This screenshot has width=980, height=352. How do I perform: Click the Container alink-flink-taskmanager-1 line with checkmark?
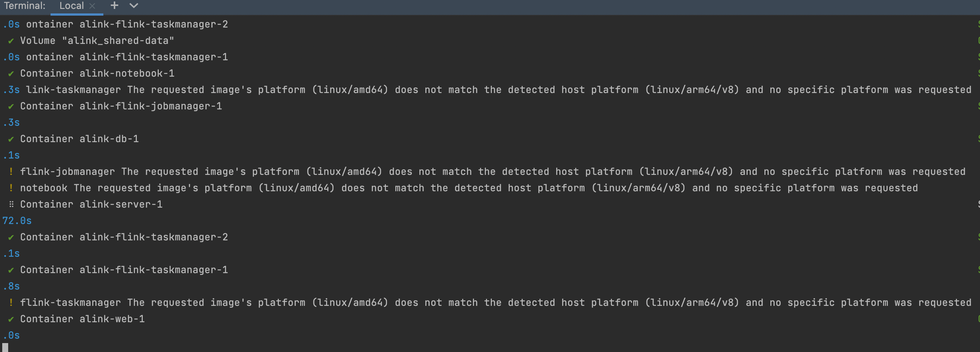pyautogui.click(x=124, y=270)
